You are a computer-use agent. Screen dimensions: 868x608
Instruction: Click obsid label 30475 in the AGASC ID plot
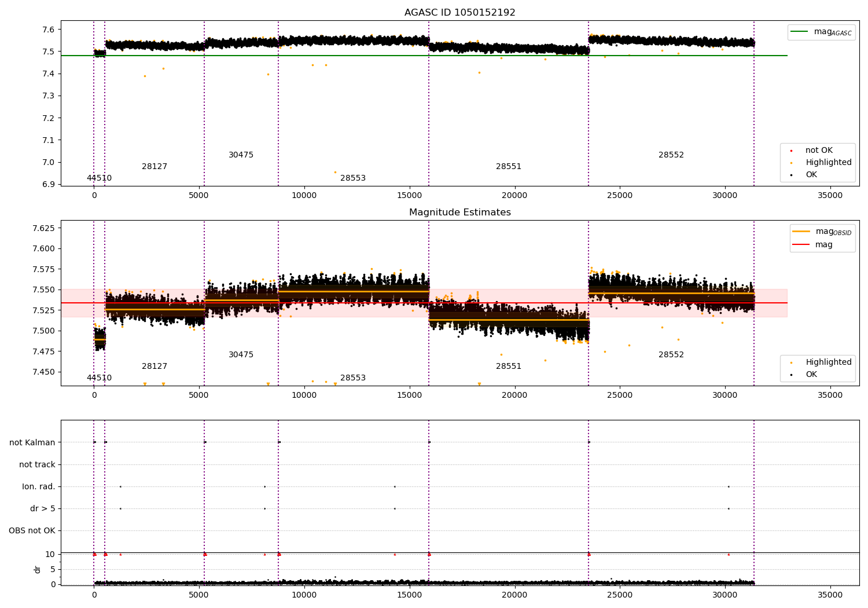(x=241, y=155)
